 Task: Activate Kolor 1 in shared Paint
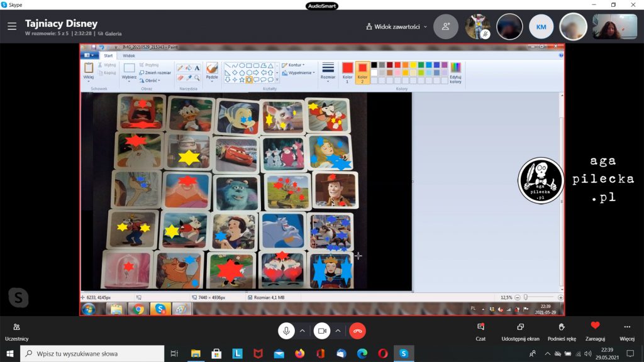point(347,73)
